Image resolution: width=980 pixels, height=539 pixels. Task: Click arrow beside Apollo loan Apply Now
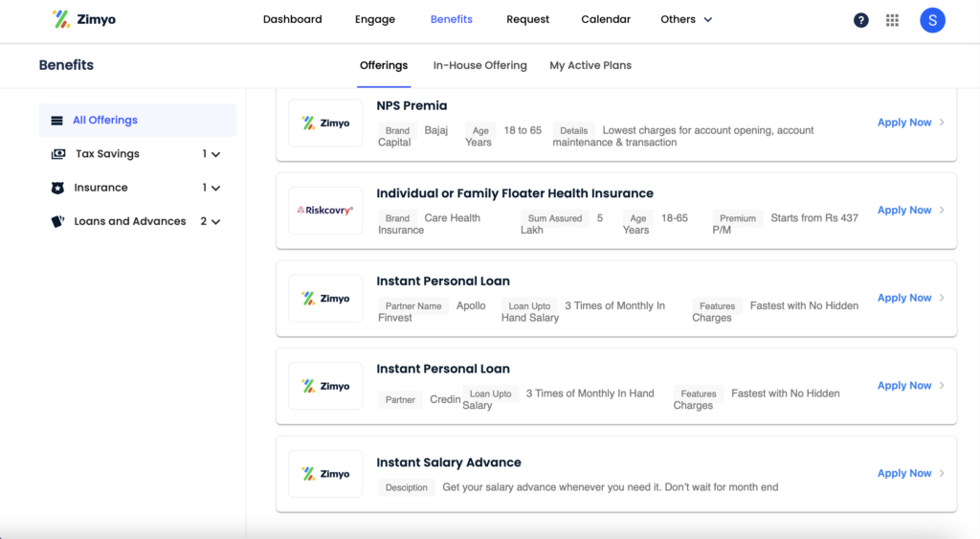(x=942, y=298)
